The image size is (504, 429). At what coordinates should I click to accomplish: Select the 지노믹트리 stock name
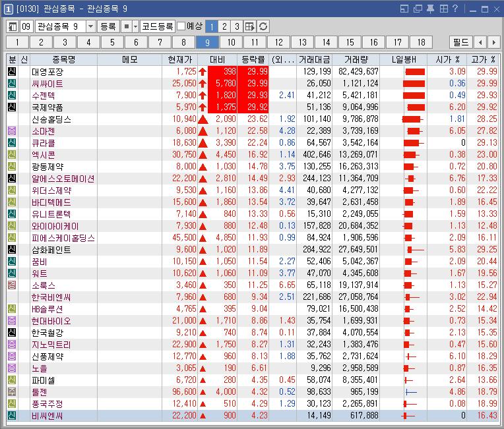[x=51, y=344]
